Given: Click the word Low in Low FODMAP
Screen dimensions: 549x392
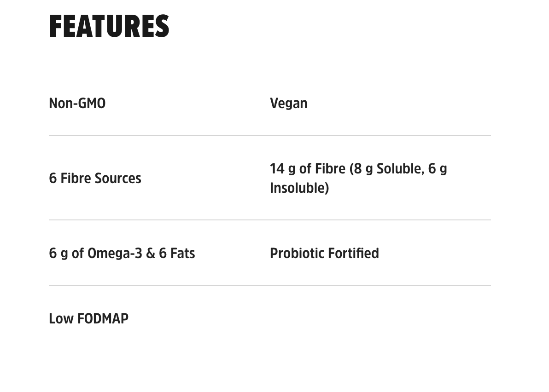Looking at the screenshot, I should [x=61, y=318].
